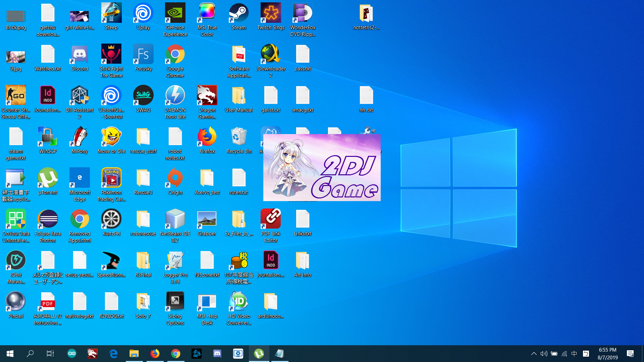This screenshot has width=644, height=362.
Task: Select the SWAG desktop shortcut
Action: [x=143, y=99]
